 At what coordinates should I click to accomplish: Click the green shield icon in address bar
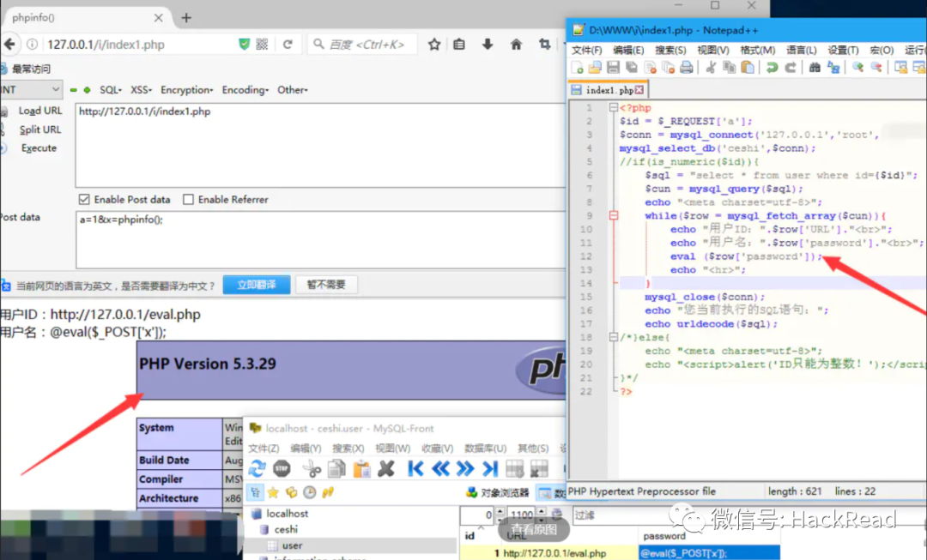pyautogui.click(x=244, y=45)
